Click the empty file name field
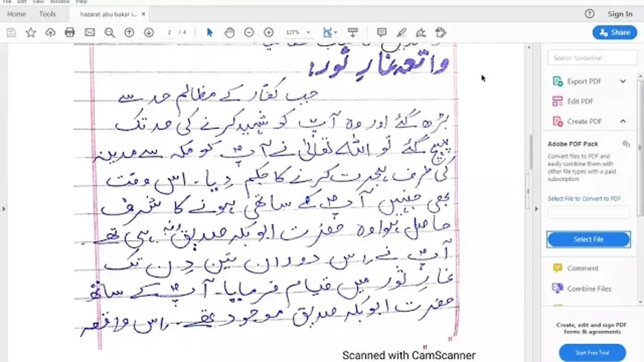The height and width of the screenshot is (362, 644). tap(589, 213)
